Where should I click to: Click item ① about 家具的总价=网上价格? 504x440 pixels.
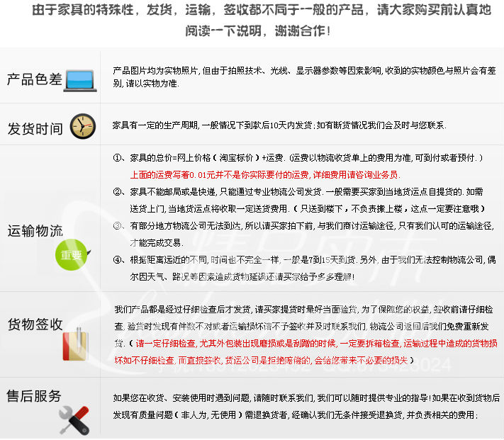click(x=298, y=158)
